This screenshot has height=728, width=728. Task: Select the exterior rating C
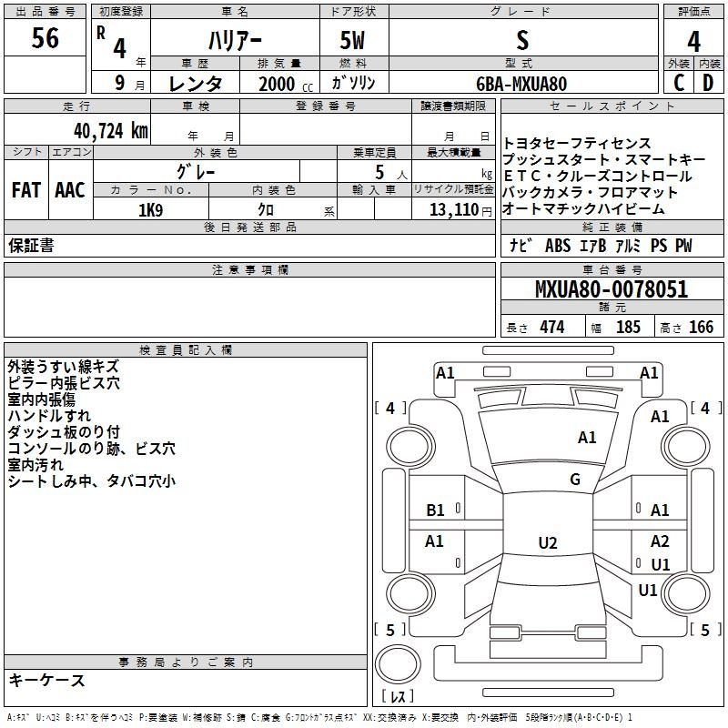tap(679, 83)
